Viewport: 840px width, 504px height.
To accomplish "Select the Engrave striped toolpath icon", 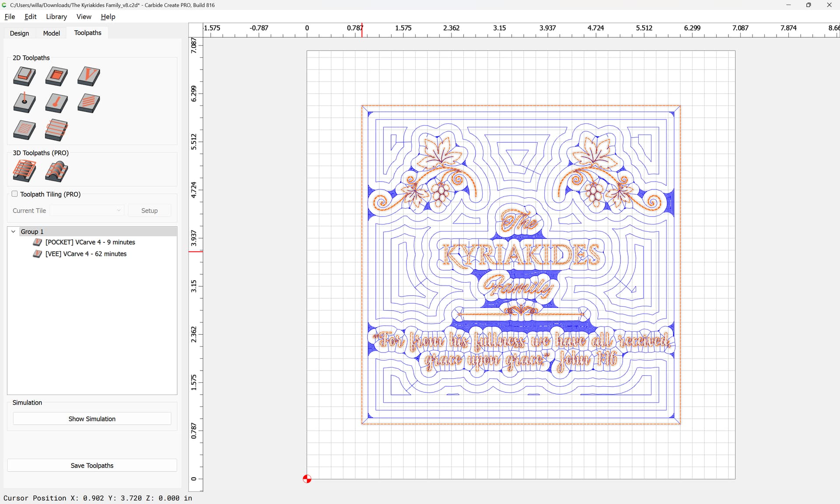I will pyautogui.click(x=56, y=130).
